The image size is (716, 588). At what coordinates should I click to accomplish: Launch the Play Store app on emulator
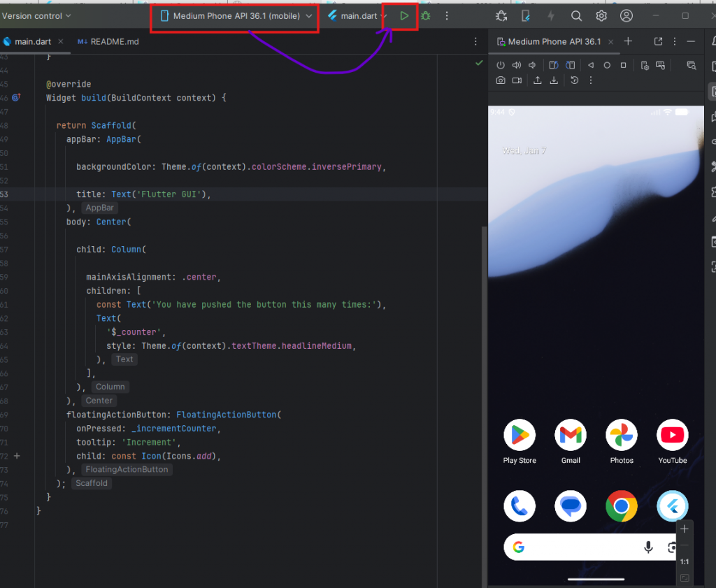[x=520, y=435]
